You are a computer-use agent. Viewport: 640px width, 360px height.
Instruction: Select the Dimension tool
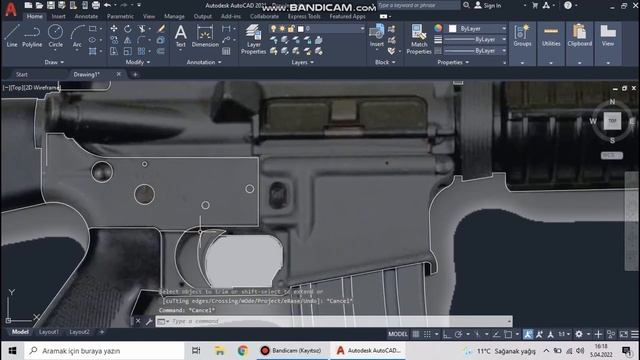[x=205, y=36]
